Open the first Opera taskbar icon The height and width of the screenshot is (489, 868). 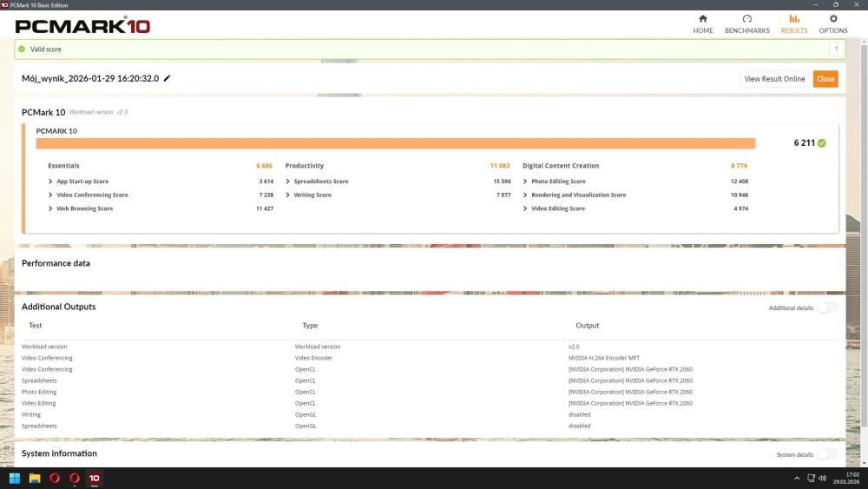pyautogui.click(x=54, y=478)
